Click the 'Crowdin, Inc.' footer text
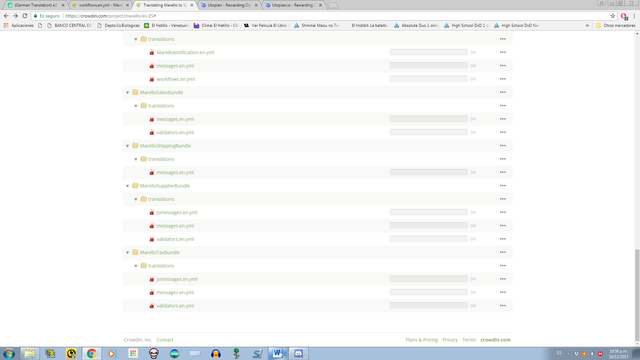This screenshot has width=640, height=360. (138, 340)
